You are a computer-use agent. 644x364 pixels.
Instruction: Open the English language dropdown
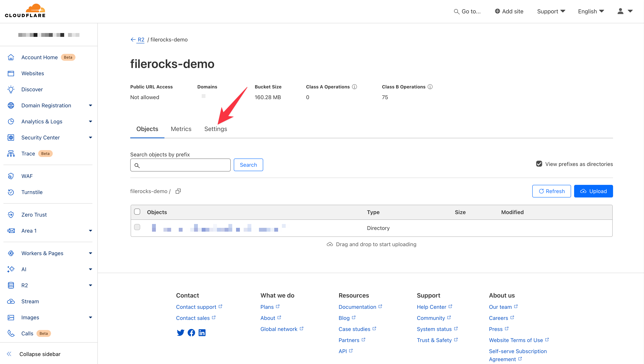pos(591,11)
